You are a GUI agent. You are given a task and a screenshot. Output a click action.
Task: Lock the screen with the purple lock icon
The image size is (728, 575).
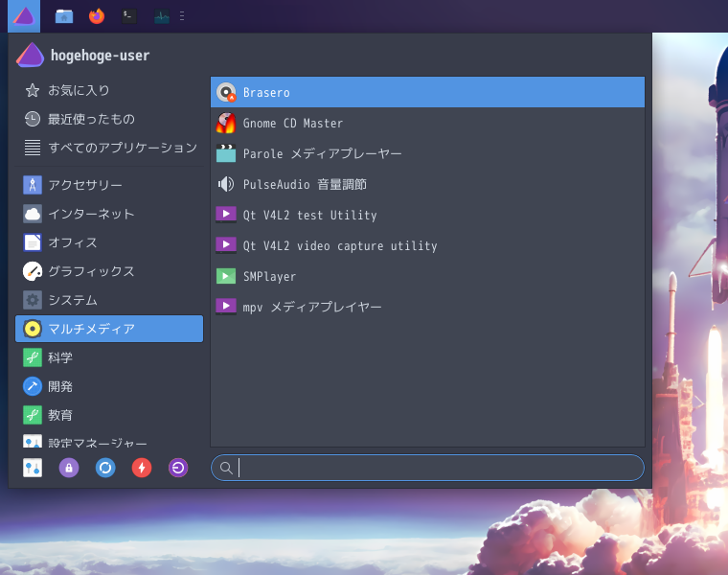click(x=69, y=468)
